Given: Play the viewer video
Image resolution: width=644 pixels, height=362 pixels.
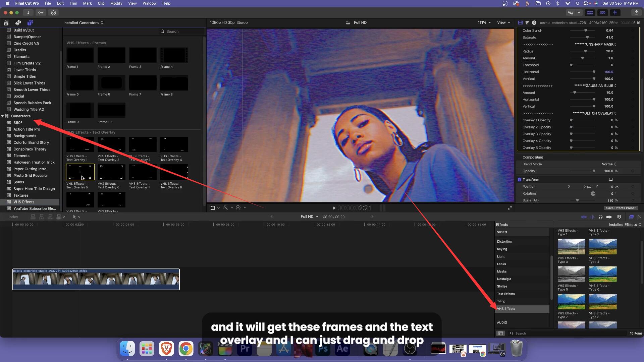Looking at the screenshot, I should (334, 208).
